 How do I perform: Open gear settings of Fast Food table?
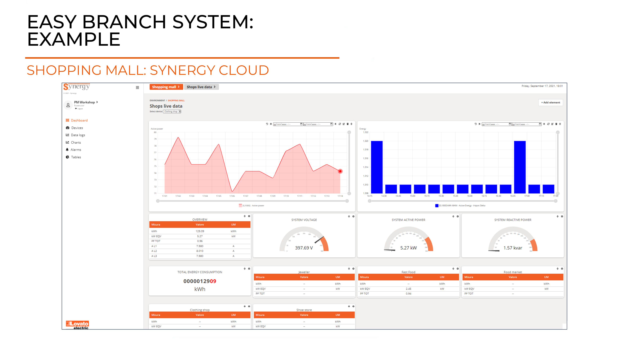click(458, 269)
